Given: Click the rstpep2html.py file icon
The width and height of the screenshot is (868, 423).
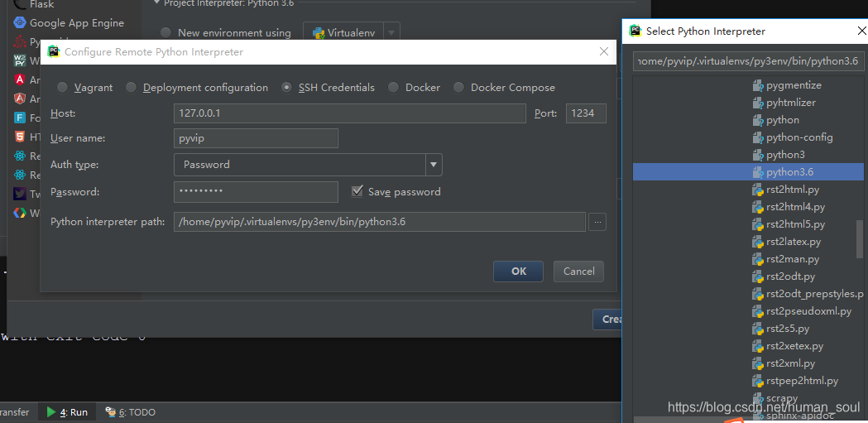Looking at the screenshot, I should [758, 381].
